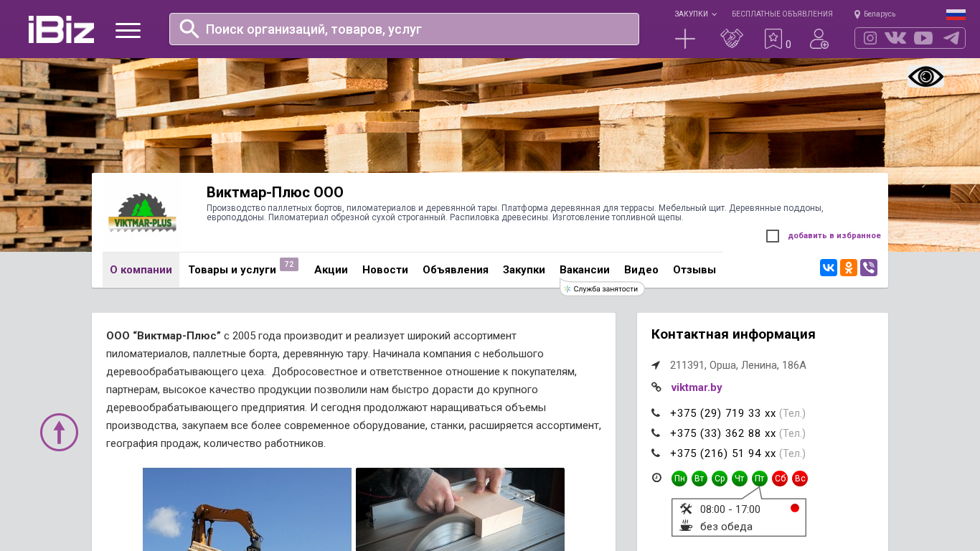Switch to the 'Акции' tab
Image resolution: width=980 pixels, height=551 pixels.
(x=331, y=270)
